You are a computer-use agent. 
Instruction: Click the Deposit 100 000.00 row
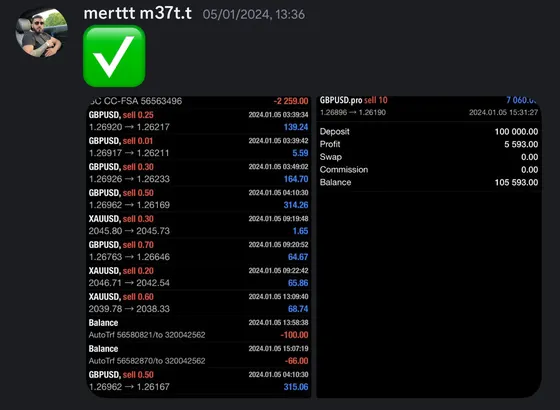[x=429, y=132]
